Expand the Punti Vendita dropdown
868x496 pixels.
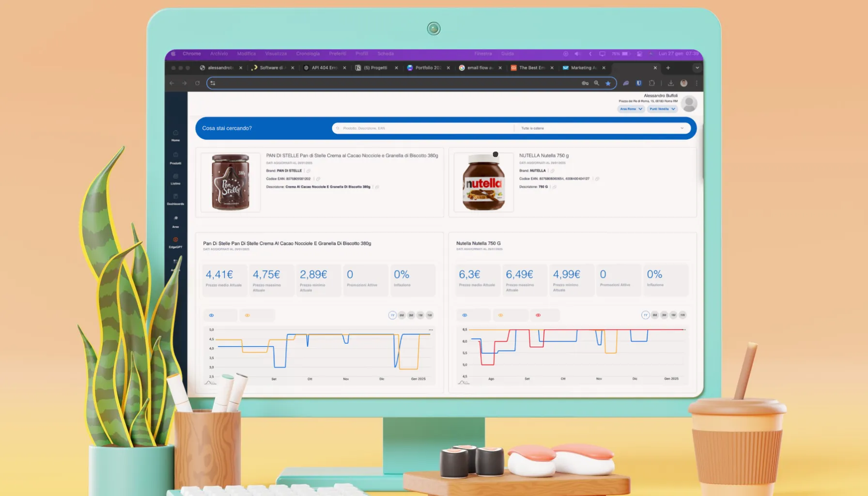coord(662,109)
